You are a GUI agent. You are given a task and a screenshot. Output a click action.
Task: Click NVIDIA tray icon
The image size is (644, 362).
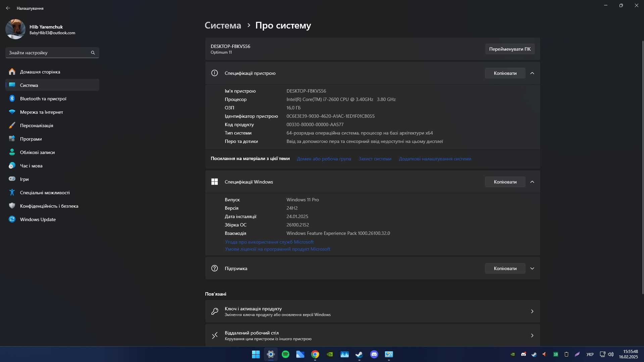(512, 354)
